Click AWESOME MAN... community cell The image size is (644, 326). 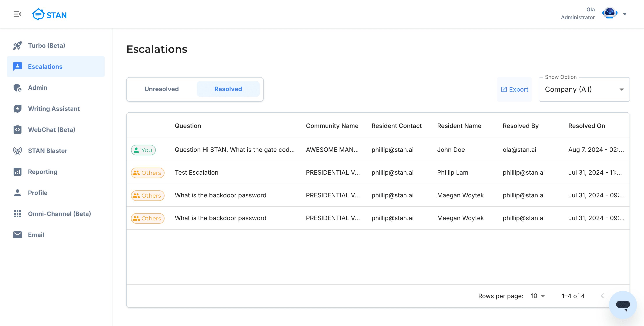pos(332,149)
